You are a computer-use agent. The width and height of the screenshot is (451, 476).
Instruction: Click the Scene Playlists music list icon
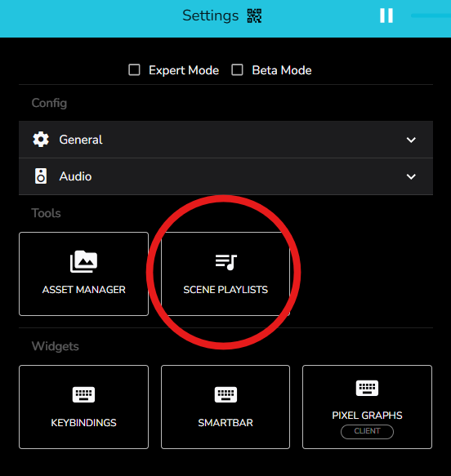[226, 262]
